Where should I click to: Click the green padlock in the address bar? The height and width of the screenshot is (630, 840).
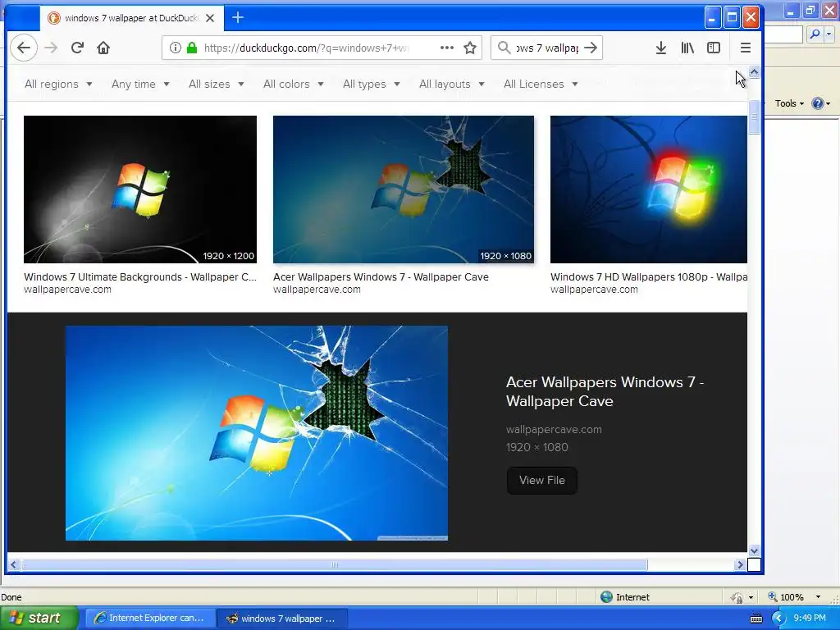pyautogui.click(x=192, y=48)
